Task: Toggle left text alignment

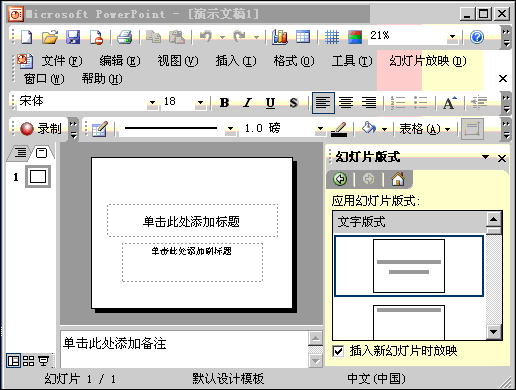Action: [x=323, y=103]
